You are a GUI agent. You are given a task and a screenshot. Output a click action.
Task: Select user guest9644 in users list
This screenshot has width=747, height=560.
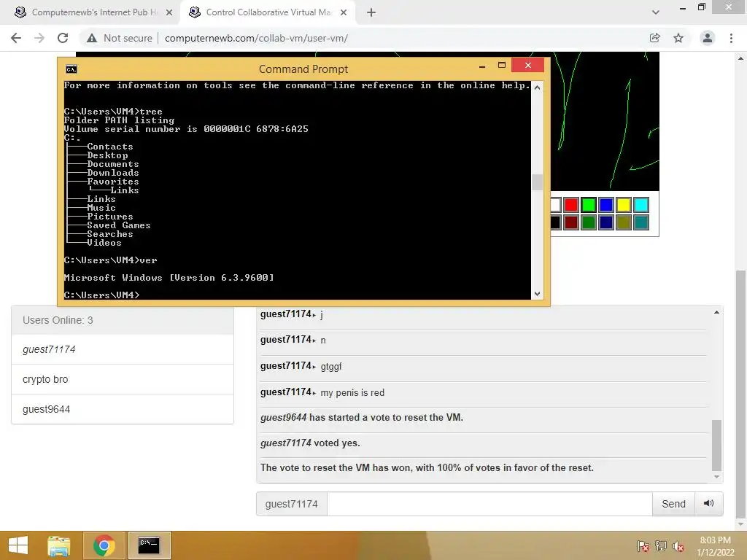pos(123,409)
